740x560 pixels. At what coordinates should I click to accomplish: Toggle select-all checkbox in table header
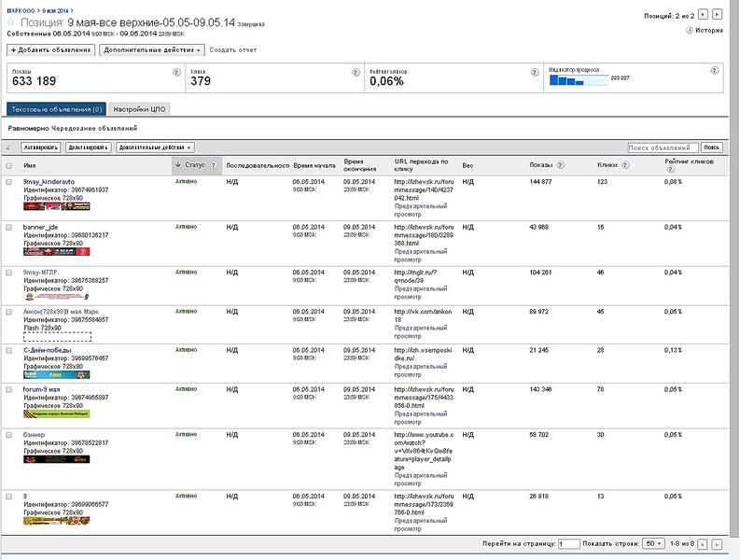9,166
